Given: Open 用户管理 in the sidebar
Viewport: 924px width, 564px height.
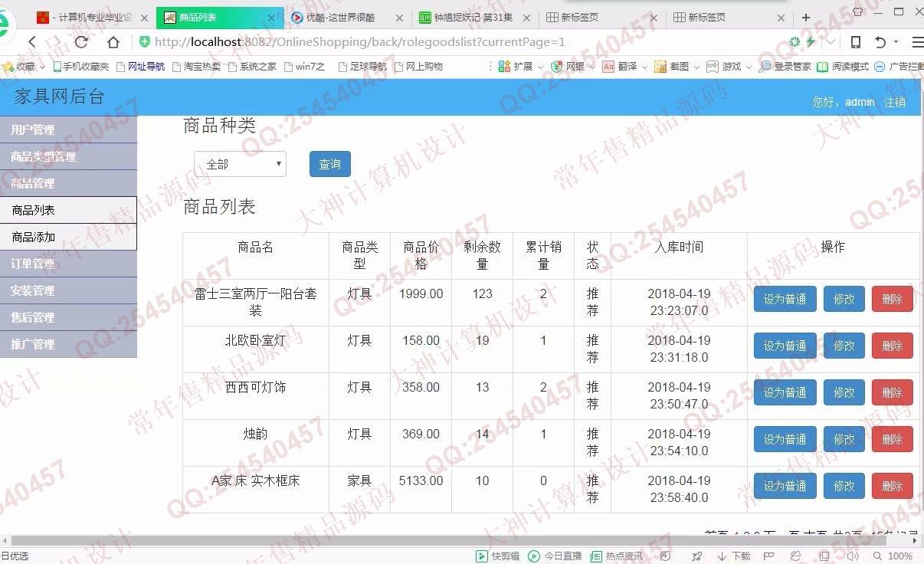Looking at the screenshot, I should tap(68, 130).
